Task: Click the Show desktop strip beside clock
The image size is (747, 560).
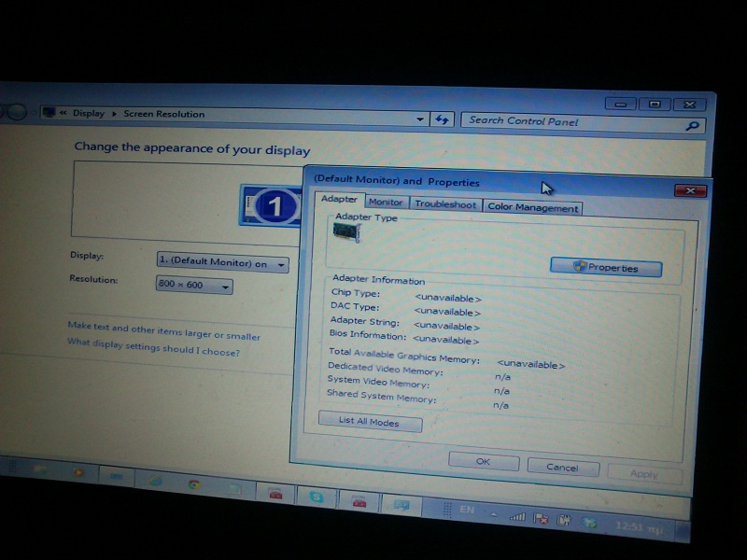Action: point(684,531)
